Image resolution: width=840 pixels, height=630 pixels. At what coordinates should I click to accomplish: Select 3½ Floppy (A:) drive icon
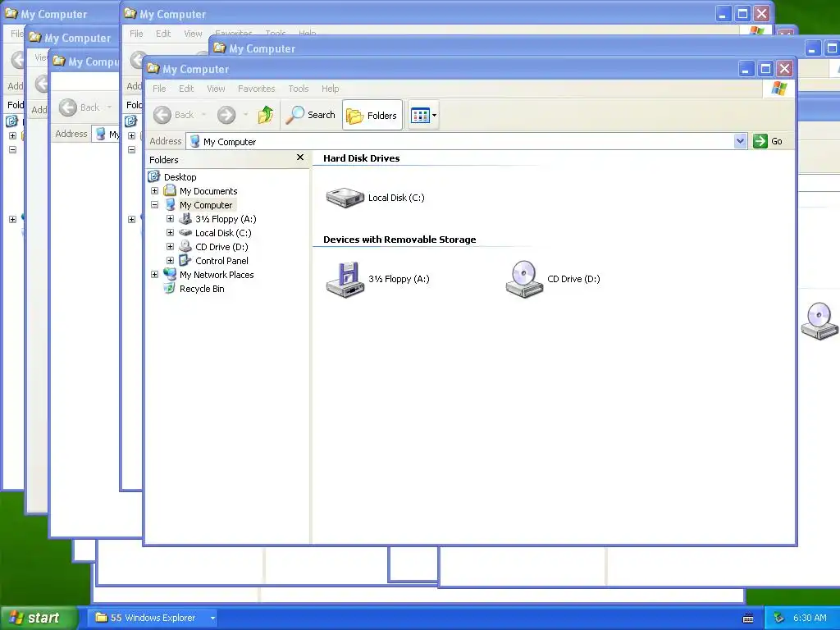click(x=345, y=279)
